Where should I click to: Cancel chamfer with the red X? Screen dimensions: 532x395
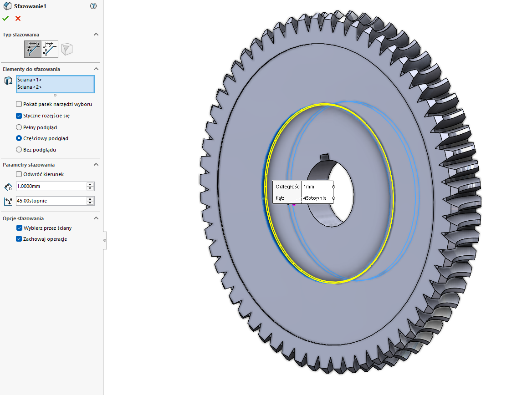coord(18,18)
